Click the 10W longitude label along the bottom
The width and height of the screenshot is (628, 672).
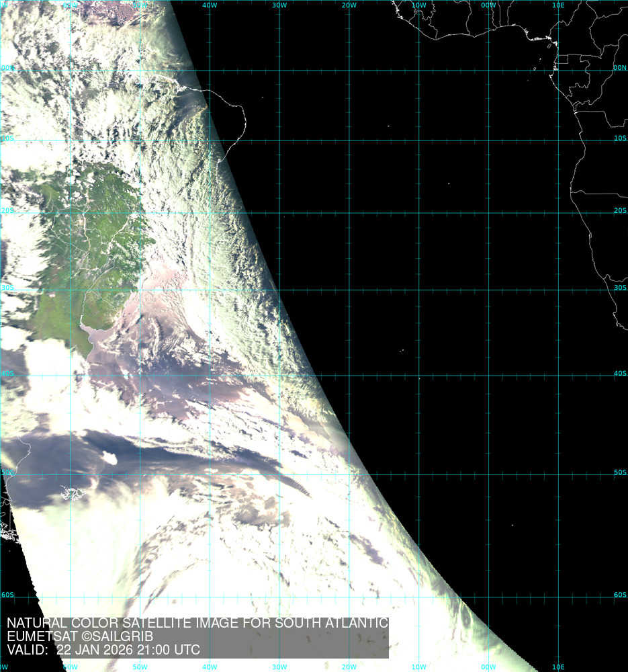(418, 667)
